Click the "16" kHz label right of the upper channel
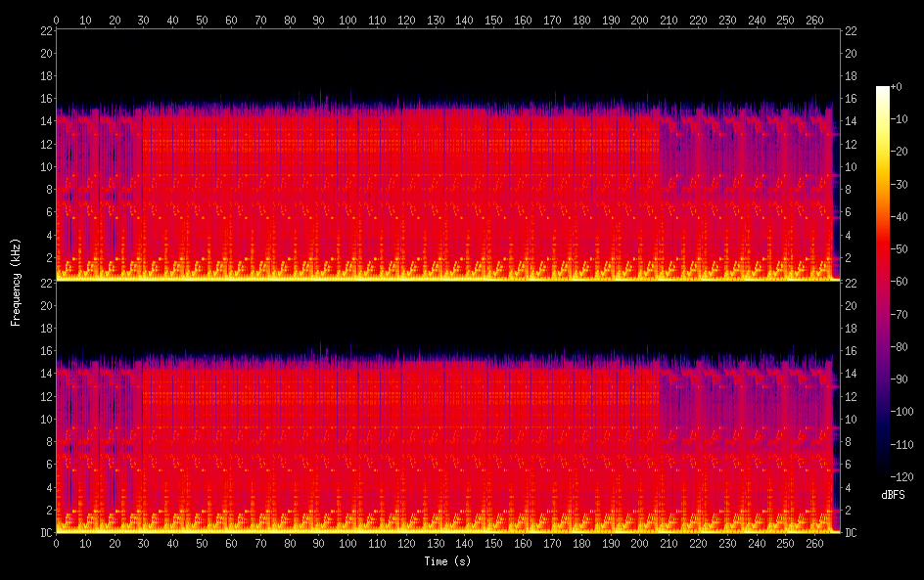The width and height of the screenshot is (924, 580). 851,99
